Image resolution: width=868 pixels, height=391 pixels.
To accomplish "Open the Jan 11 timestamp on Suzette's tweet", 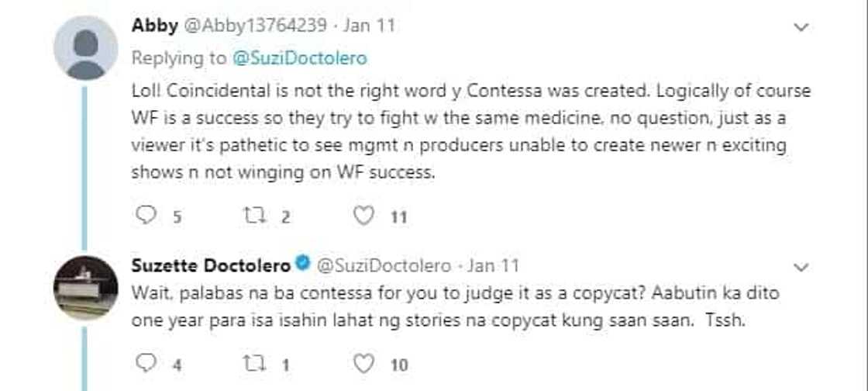I will click(493, 265).
